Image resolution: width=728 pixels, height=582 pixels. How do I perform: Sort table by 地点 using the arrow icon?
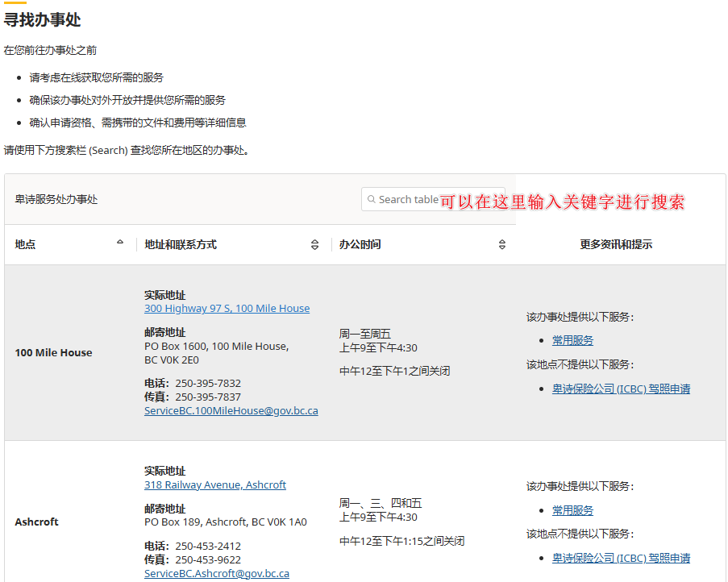(120, 242)
